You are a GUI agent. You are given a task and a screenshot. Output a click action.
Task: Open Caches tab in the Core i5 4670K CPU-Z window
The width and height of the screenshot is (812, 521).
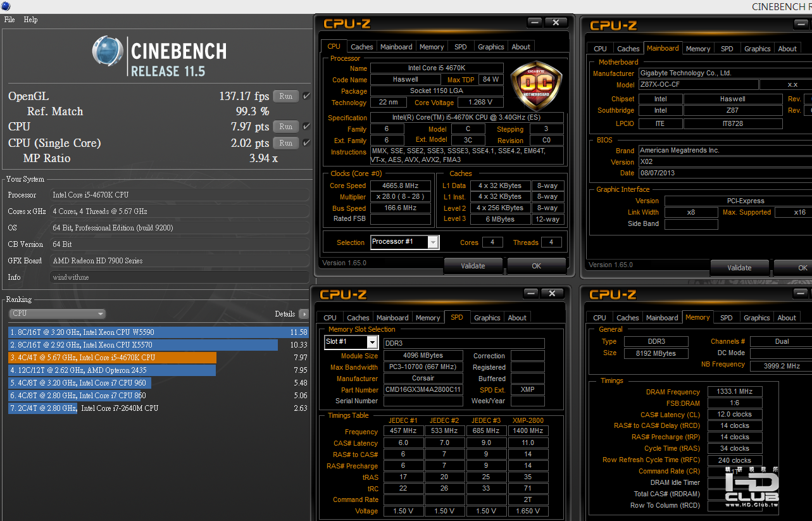point(362,47)
